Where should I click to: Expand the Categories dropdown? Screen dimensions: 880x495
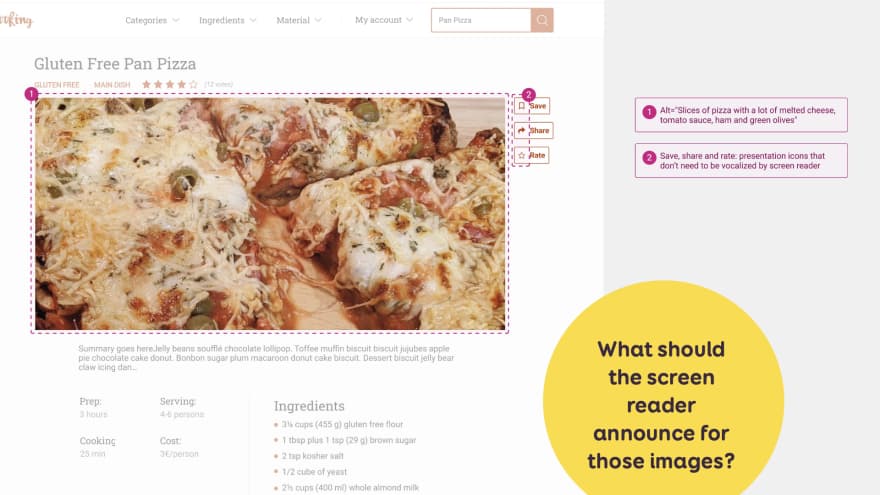(x=152, y=20)
